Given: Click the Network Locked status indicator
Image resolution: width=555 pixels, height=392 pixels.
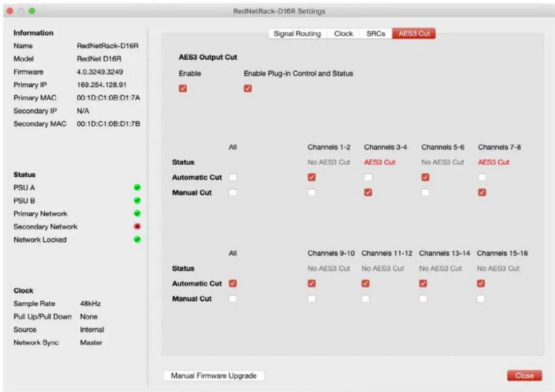Looking at the screenshot, I should (138, 240).
